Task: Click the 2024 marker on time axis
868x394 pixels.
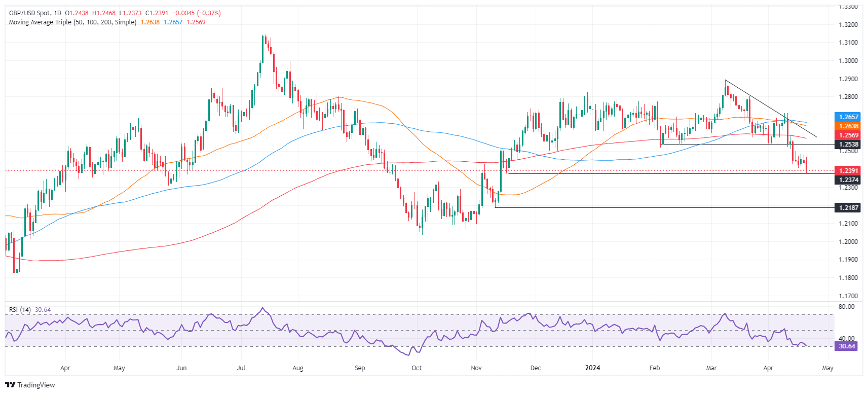Action: 592,368
